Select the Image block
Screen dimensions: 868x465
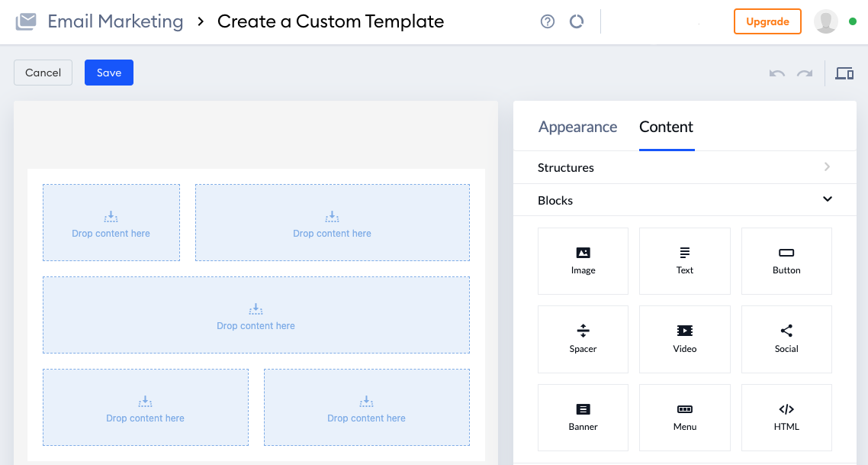[x=583, y=261]
